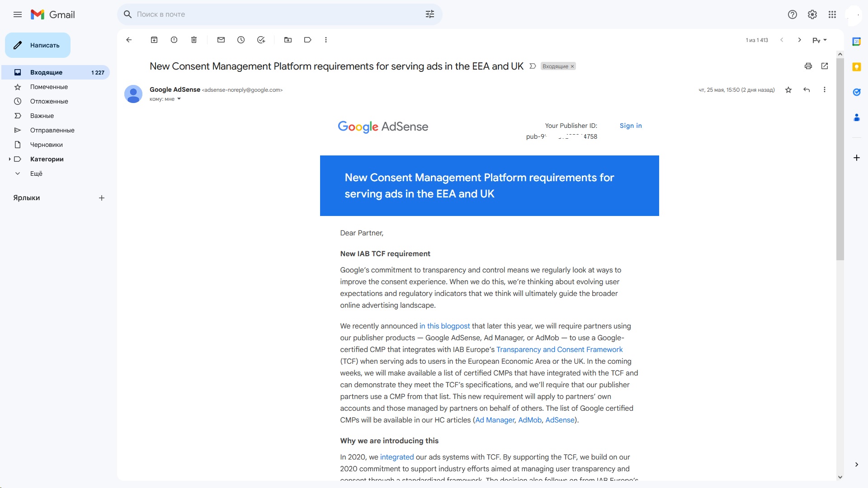Open message More options menu
The width and height of the screenshot is (868, 488).
point(825,90)
